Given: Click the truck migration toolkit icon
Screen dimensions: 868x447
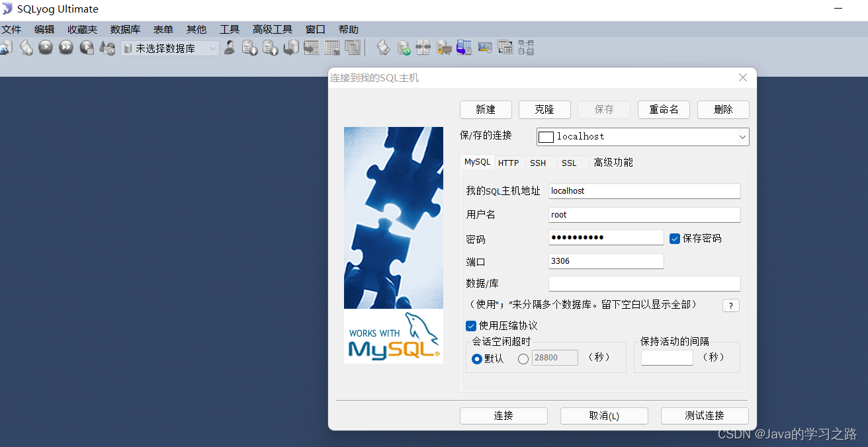Looking at the screenshot, I should 444,48.
